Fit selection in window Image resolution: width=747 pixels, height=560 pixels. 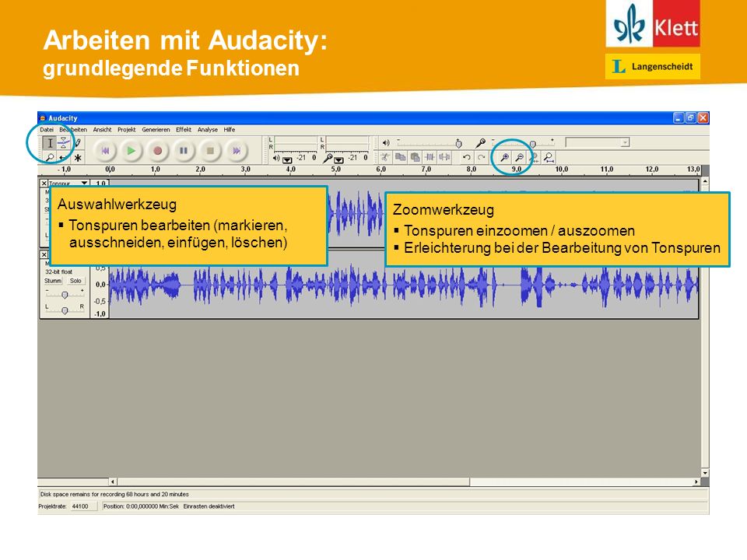(534, 157)
